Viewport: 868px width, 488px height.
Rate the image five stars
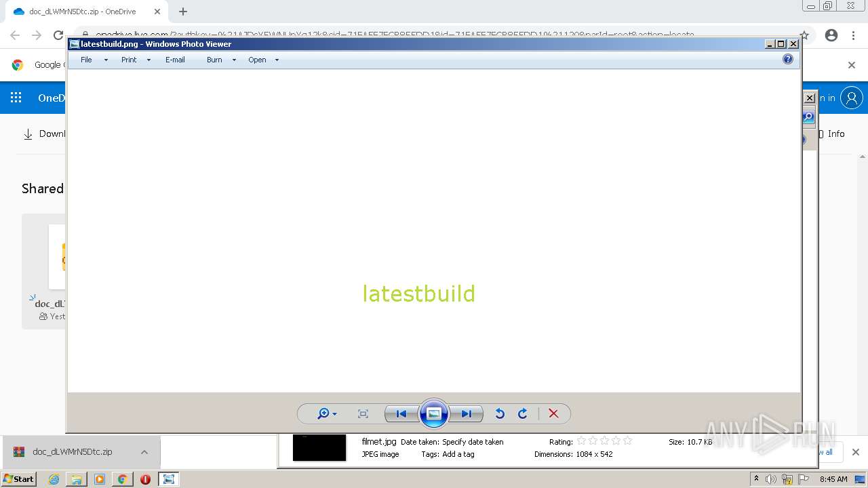(x=627, y=441)
